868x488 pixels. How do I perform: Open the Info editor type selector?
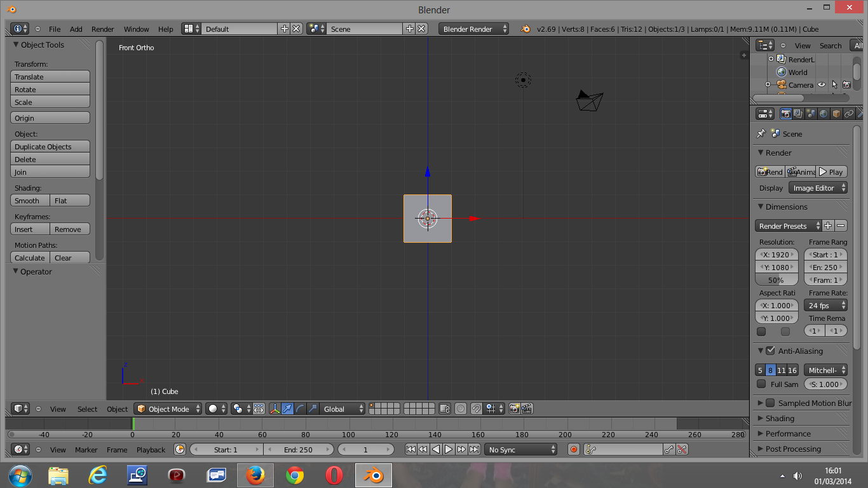tap(20, 29)
